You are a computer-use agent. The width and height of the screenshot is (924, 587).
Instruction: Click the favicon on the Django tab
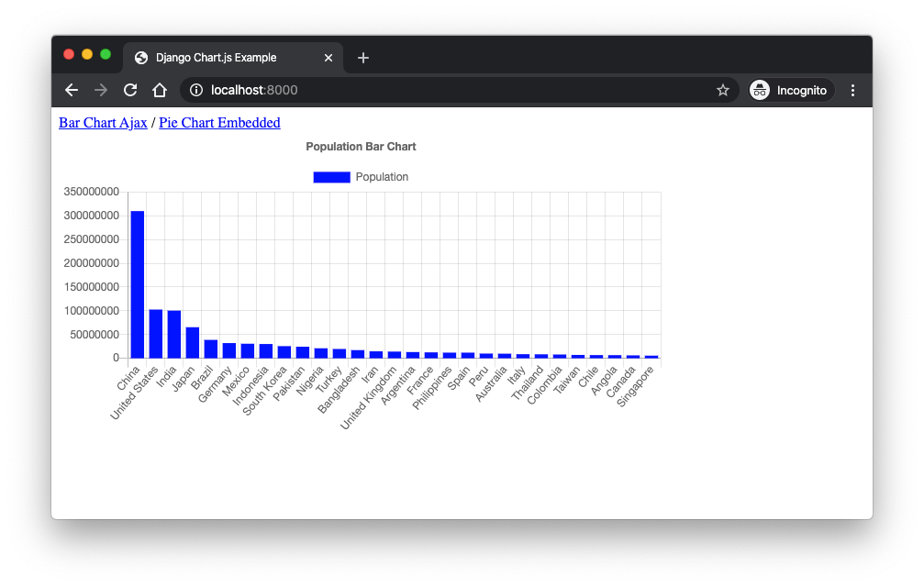[140, 57]
